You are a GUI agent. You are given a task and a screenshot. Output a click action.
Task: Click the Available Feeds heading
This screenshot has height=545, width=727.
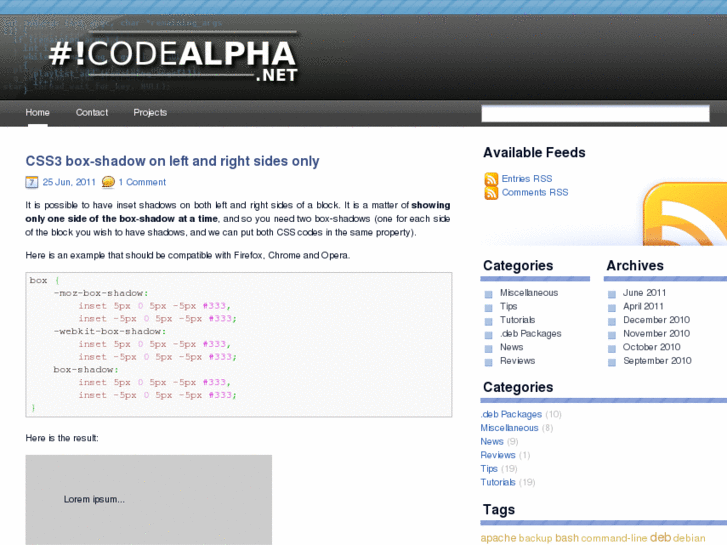coord(534,153)
